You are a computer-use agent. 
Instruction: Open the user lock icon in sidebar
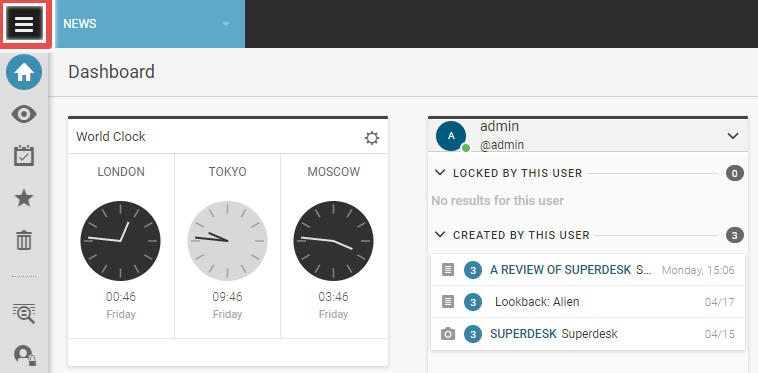[x=24, y=355]
